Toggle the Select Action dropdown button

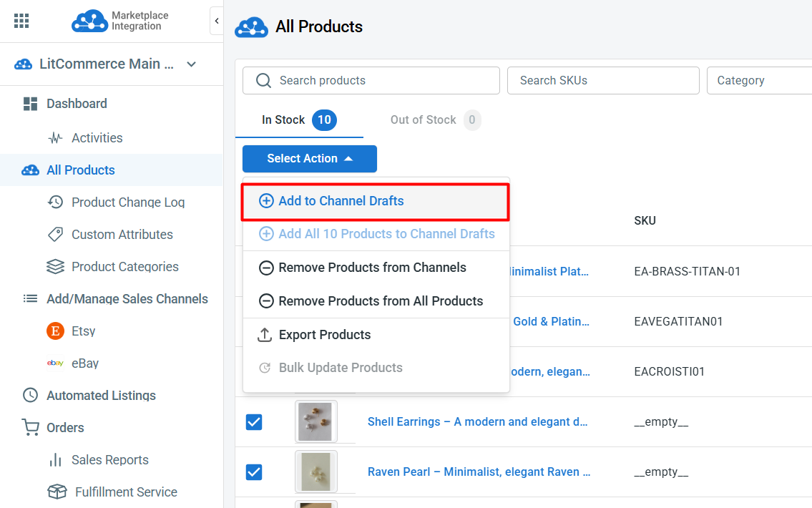click(x=310, y=158)
